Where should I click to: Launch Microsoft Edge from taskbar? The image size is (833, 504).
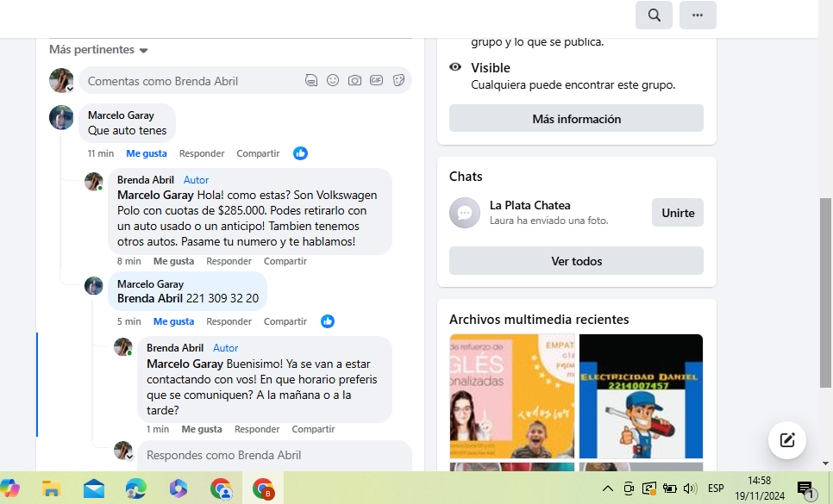tap(136, 488)
